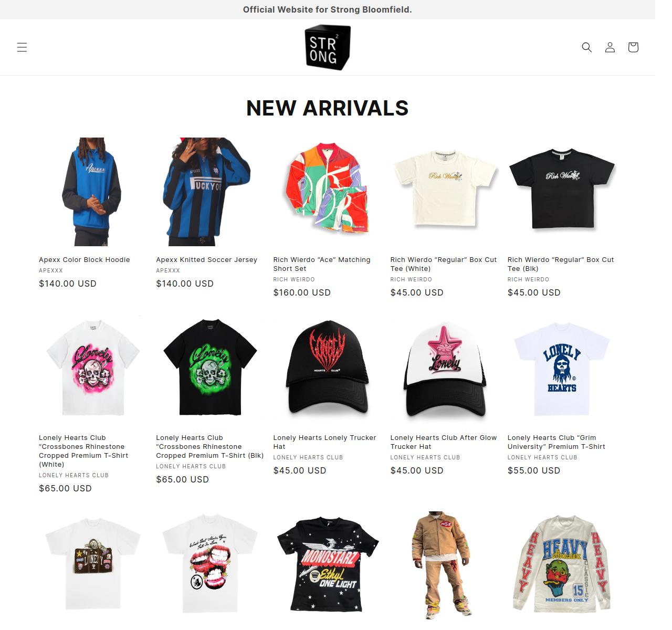Viewport: 672px width, 630px height.
Task: Open Rich Wierdo Box Cut Tee (Blk) title
Action: (x=561, y=264)
